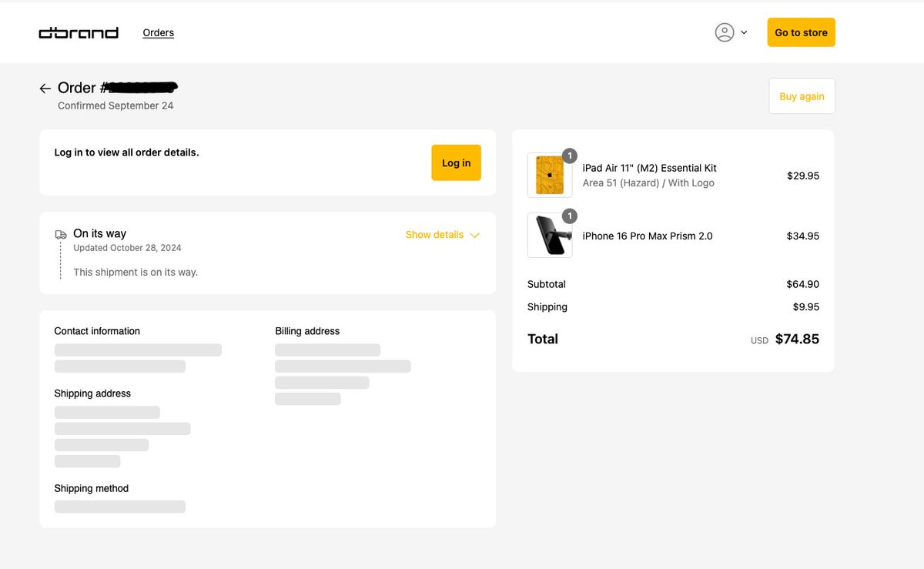Screen dimensions: 924x569
Task: Open the Orders navigation item
Action: click(158, 32)
